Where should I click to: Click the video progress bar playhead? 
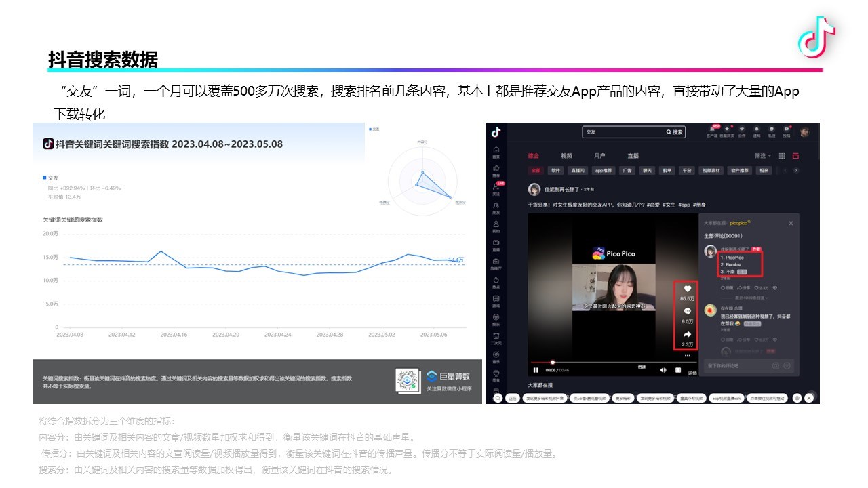pos(553,362)
